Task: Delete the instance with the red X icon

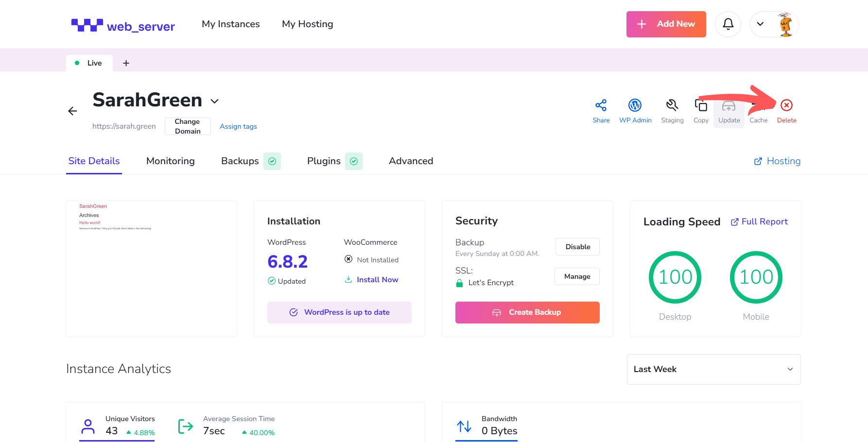Action: tap(786, 105)
